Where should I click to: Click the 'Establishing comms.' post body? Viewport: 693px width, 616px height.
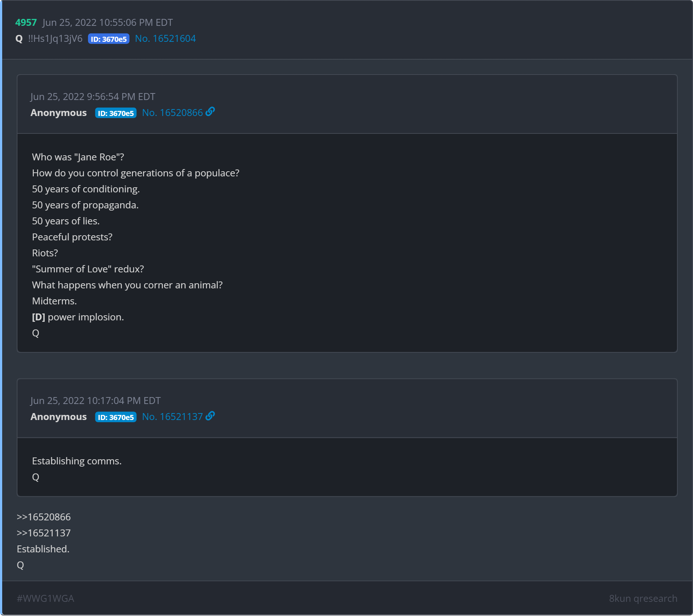point(77,461)
